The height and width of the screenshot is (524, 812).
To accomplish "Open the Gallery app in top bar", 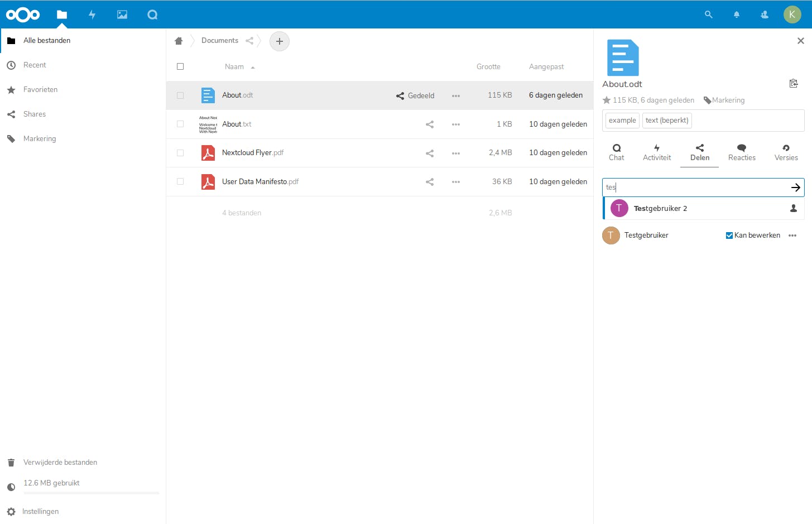I will 122,15.
